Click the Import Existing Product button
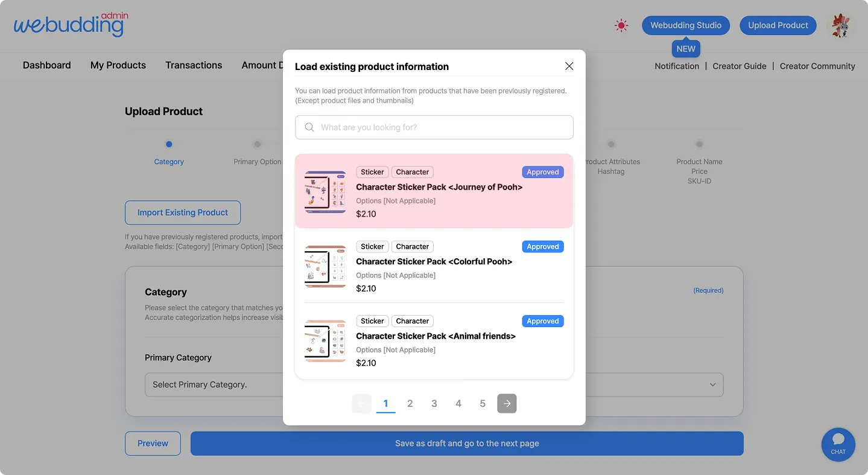868x475 pixels. click(x=183, y=212)
